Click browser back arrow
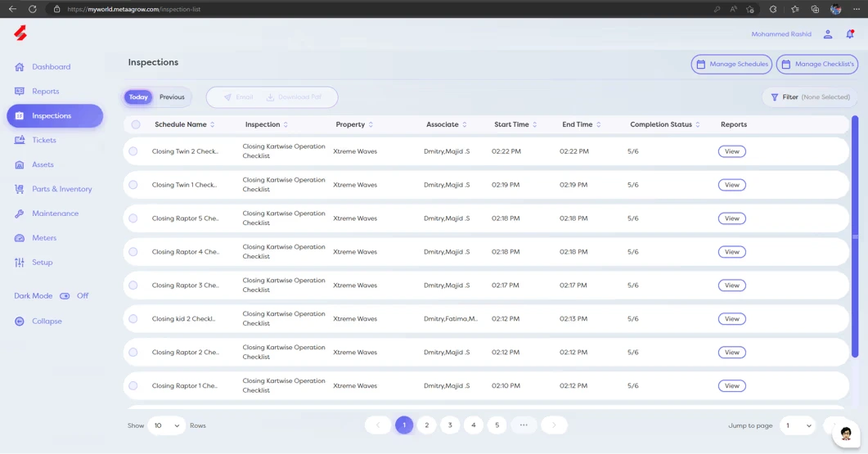This screenshot has height=454, width=868. pos(12,9)
